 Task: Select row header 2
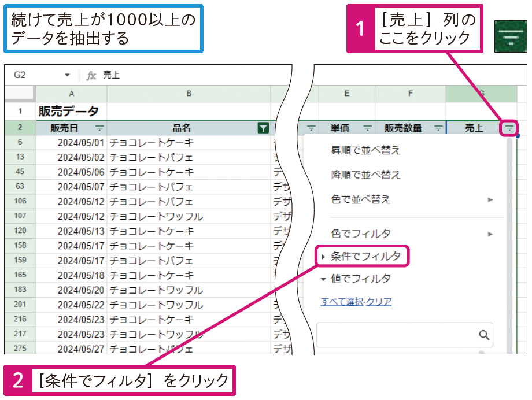[x=20, y=128]
